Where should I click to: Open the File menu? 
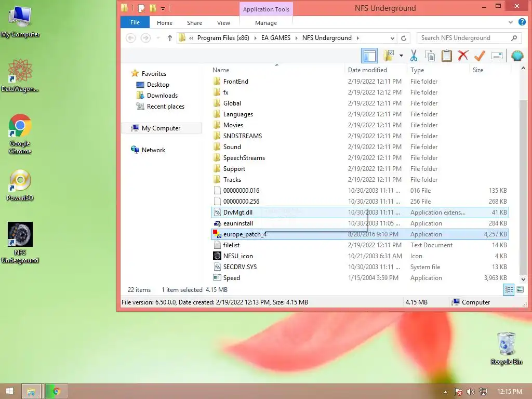(x=135, y=22)
